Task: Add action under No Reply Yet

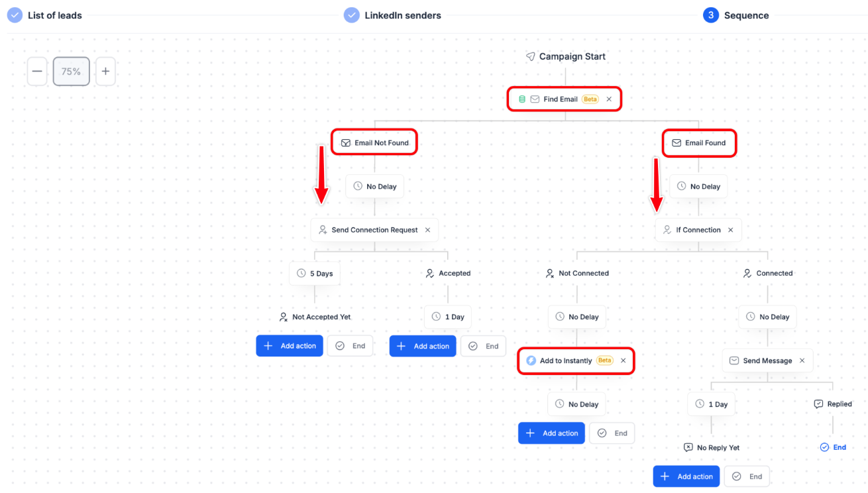Action: click(686, 476)
